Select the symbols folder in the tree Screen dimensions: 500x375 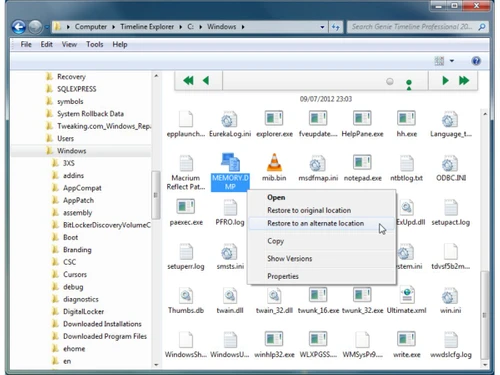tap(70, 101)
